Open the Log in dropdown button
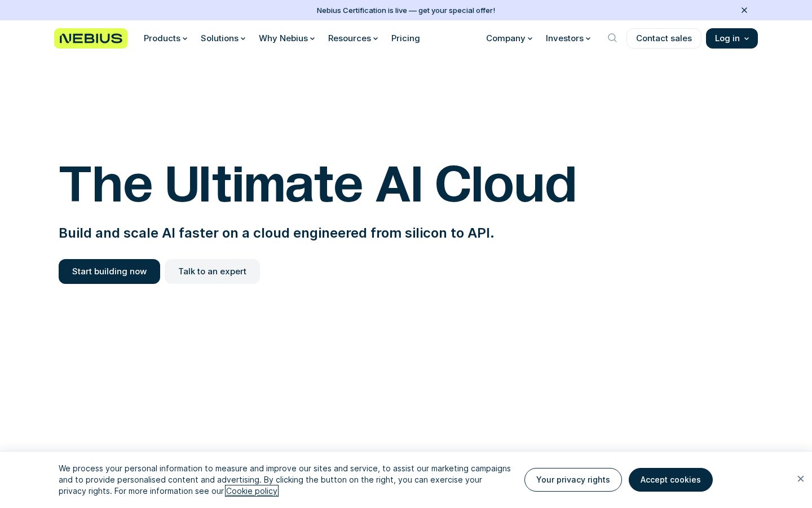Screen dimensions: 812x508 [x=732, y=38]
